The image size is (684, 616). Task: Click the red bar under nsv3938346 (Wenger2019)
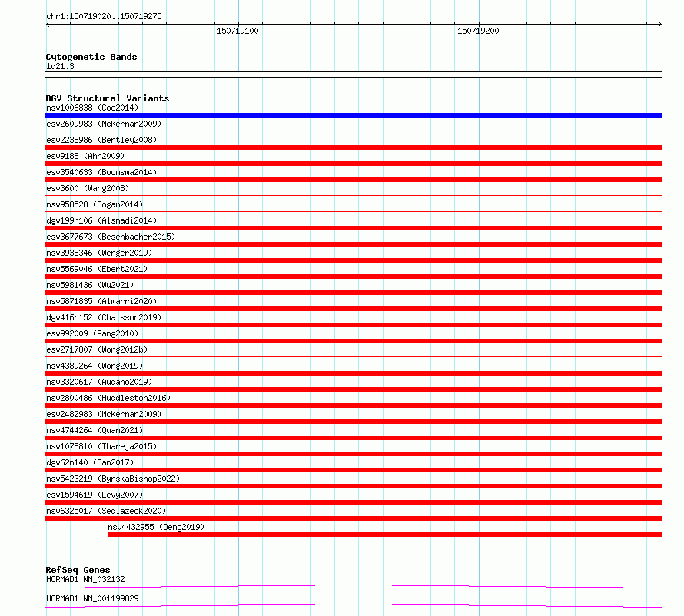pyautogui.click(x=354, y=260)
